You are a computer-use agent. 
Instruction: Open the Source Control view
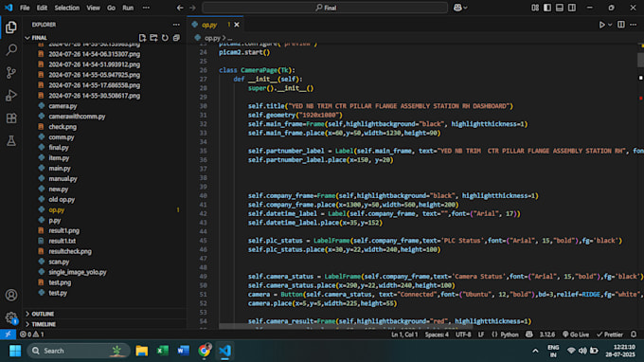coord(11,73)
